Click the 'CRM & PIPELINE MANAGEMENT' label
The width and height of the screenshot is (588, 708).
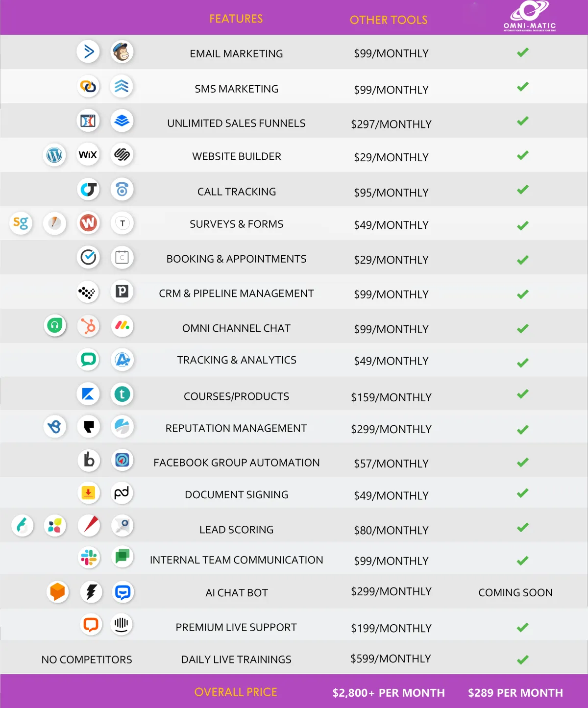coord(236,293)
